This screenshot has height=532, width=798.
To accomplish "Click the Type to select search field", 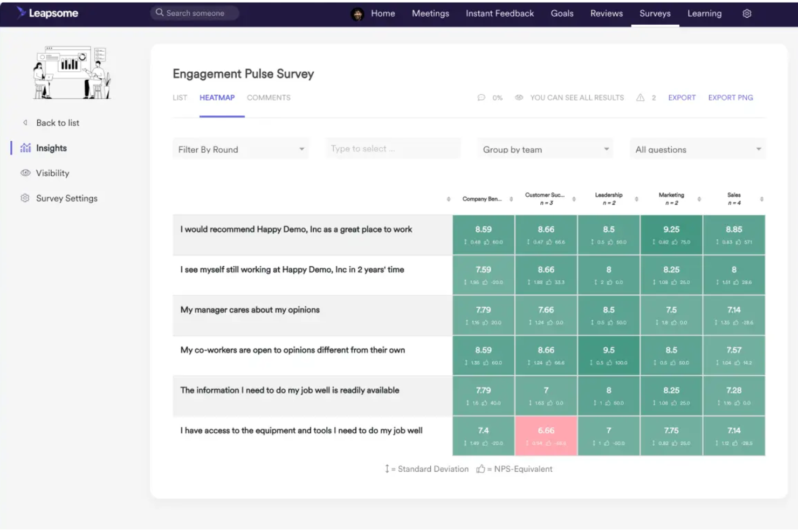I will (x=393, y=148).
